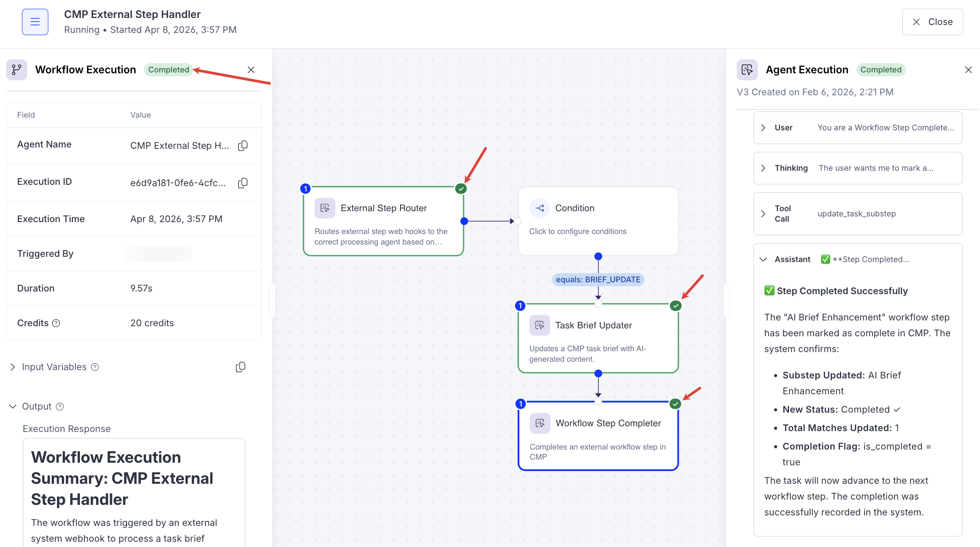Click the Credits help info icon

[56, 323]
